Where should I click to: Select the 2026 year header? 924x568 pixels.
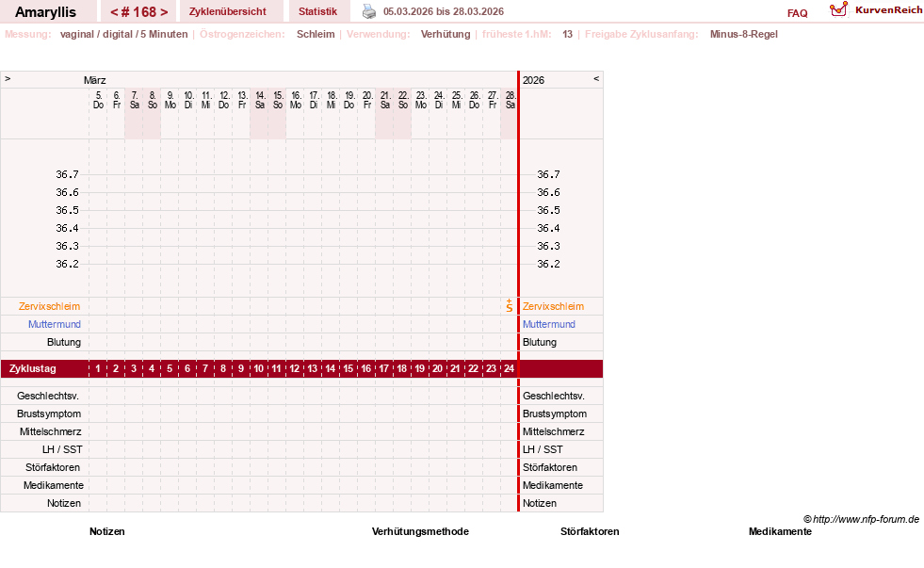[533, 80]
